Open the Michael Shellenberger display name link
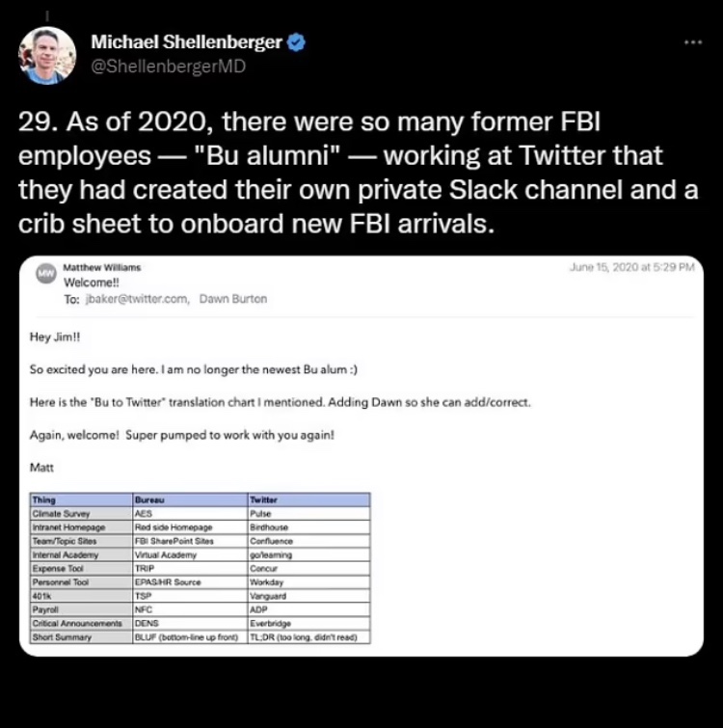Image resolution: width=723 pixels, height=728 pixels. coord(187,43)
